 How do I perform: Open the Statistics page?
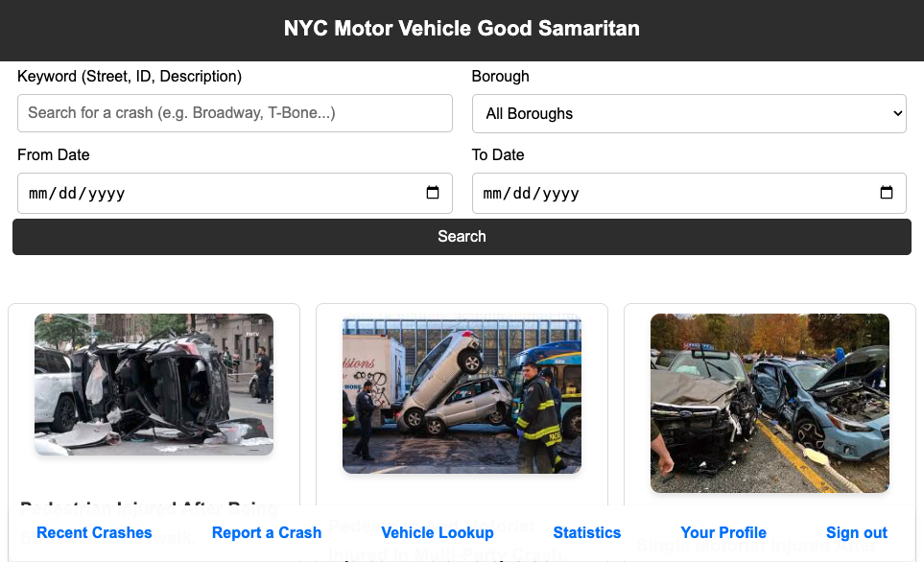pos(587,532)
